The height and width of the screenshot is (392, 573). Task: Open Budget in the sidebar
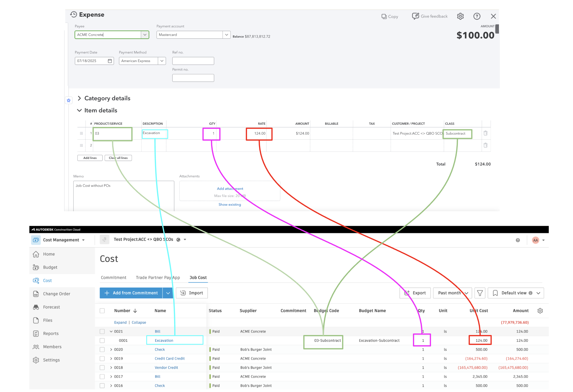(x=50, y=267)
